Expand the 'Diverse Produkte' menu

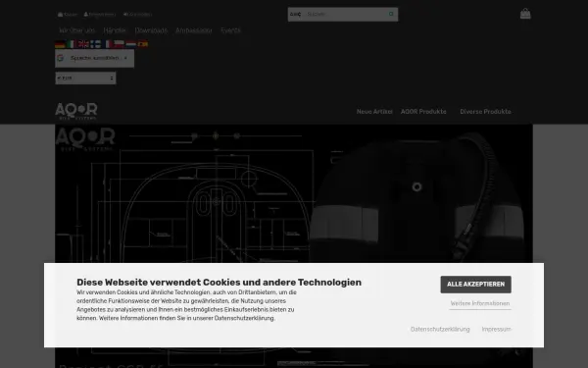click(485, 112)
